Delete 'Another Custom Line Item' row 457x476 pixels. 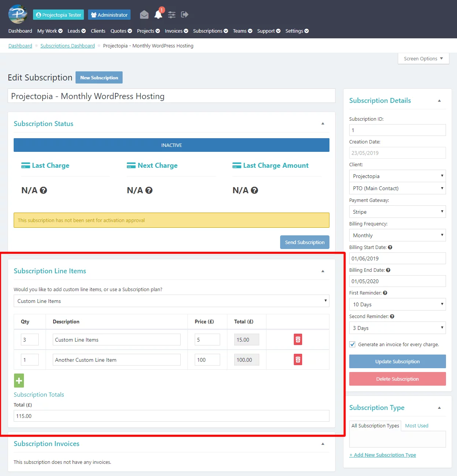click(x=298, y=360)
